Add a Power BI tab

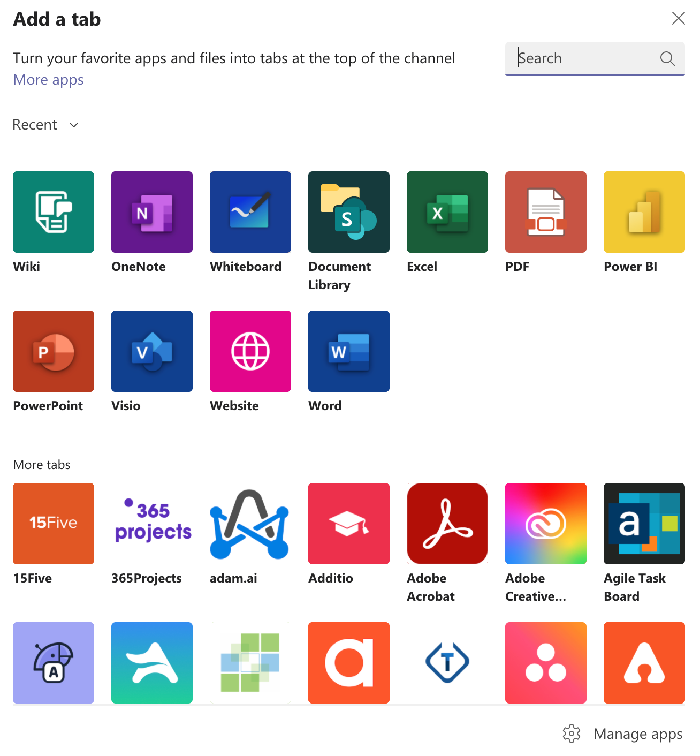coord(644,212)
